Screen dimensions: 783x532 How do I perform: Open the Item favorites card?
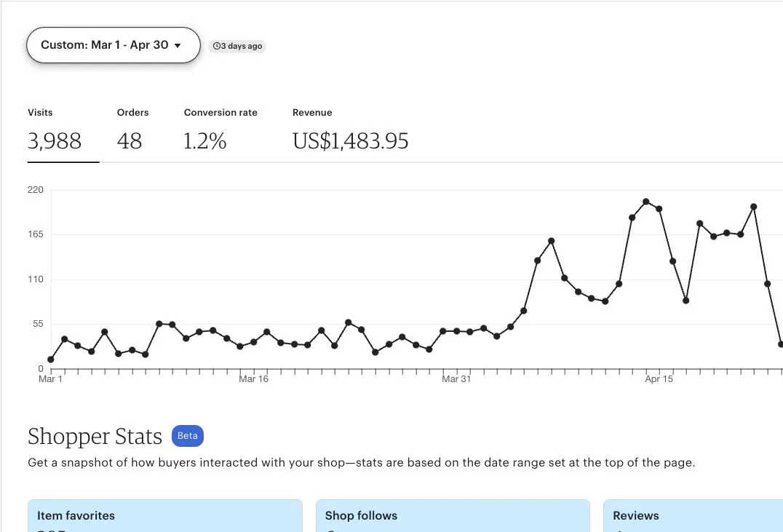164,515
